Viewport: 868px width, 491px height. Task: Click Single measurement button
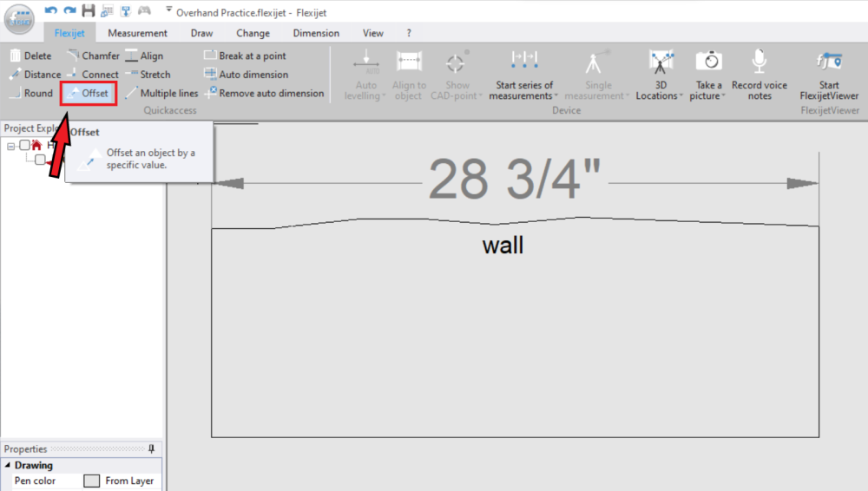597,75
